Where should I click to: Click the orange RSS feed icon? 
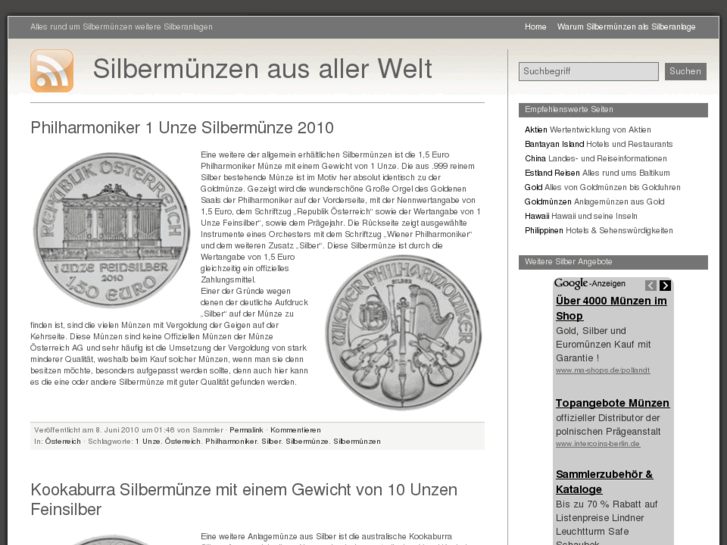[52, 71]
